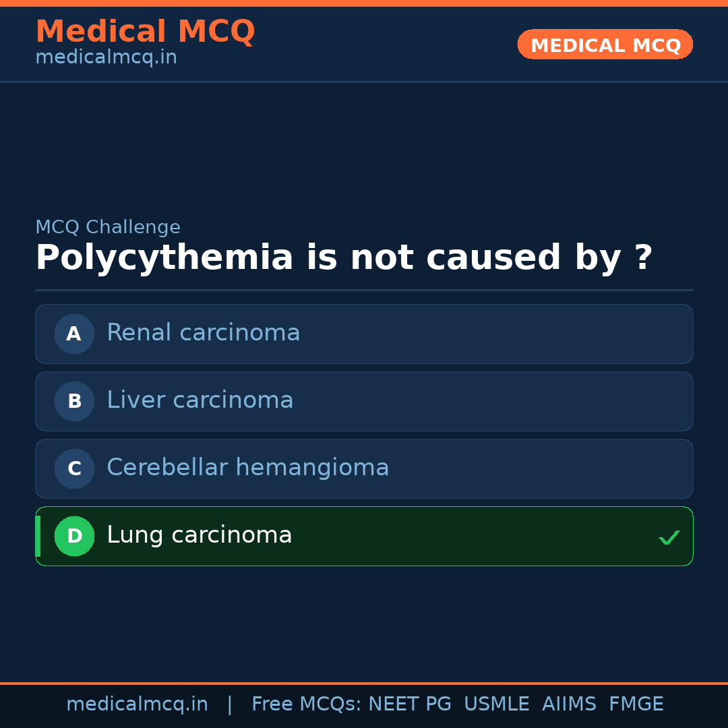
Task: Click the orange MEDICAL MCQ badge
Action: tap(605, 44)
